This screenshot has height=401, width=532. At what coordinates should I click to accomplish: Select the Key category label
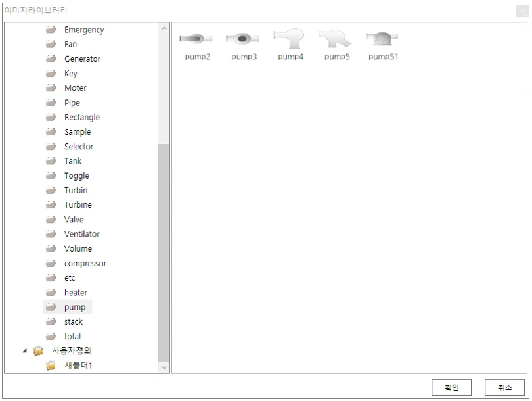[71, 74]
